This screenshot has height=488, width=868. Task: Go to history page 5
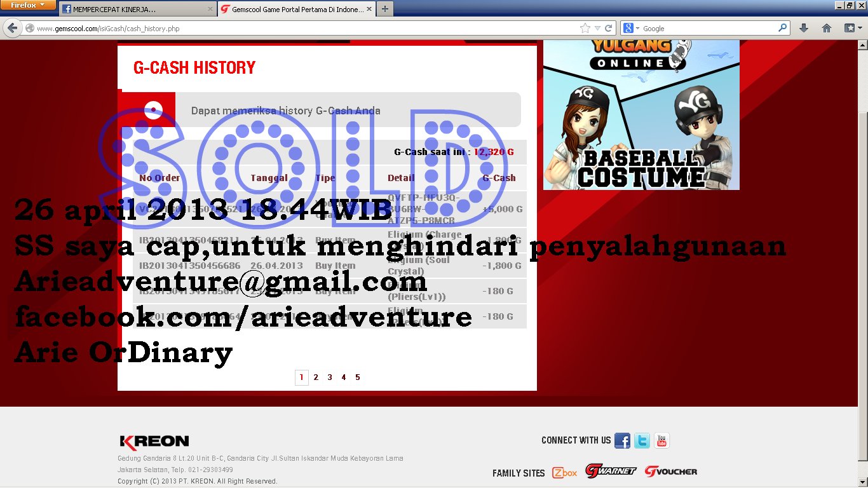358,377
